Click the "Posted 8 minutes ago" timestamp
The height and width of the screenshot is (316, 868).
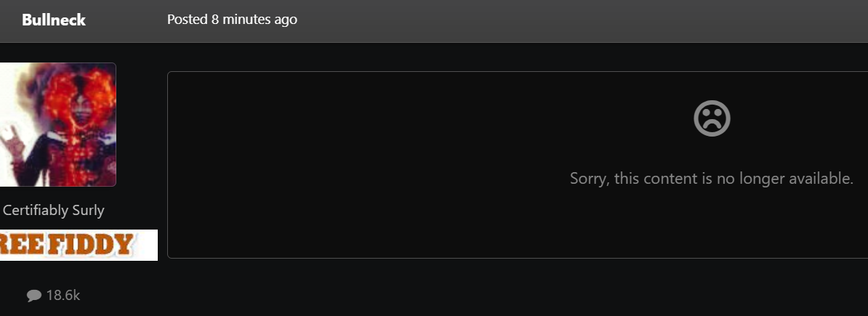pyautogui.click(x=232, y=20)
